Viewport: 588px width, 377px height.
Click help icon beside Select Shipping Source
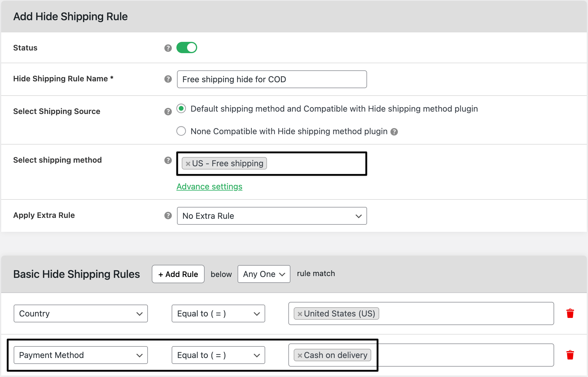tap(168, 112)
